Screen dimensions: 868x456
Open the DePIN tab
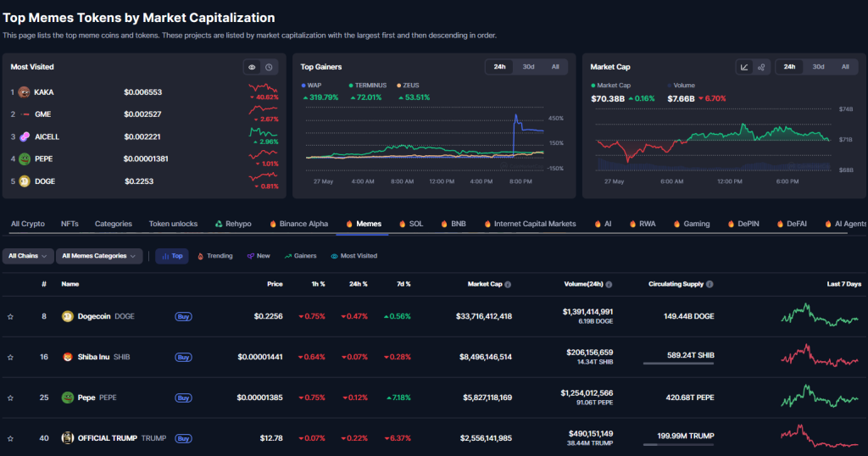[x=744, y=224]
